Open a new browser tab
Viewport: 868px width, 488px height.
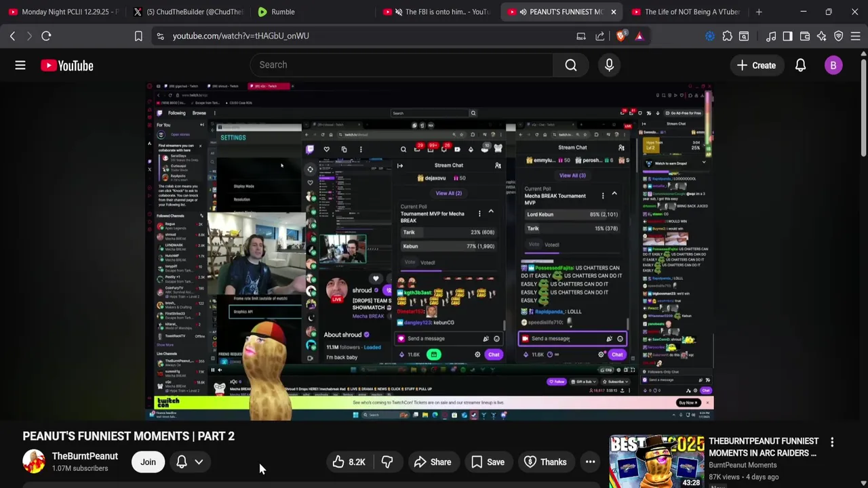(759, 12)
